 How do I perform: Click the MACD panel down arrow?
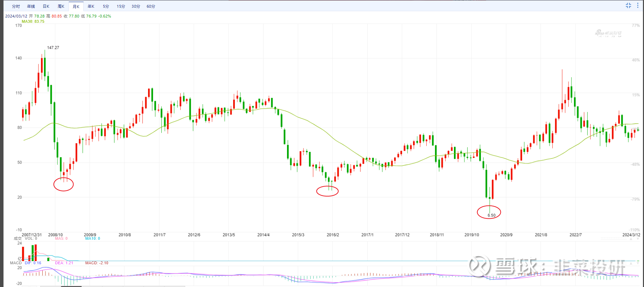(638, 262)
